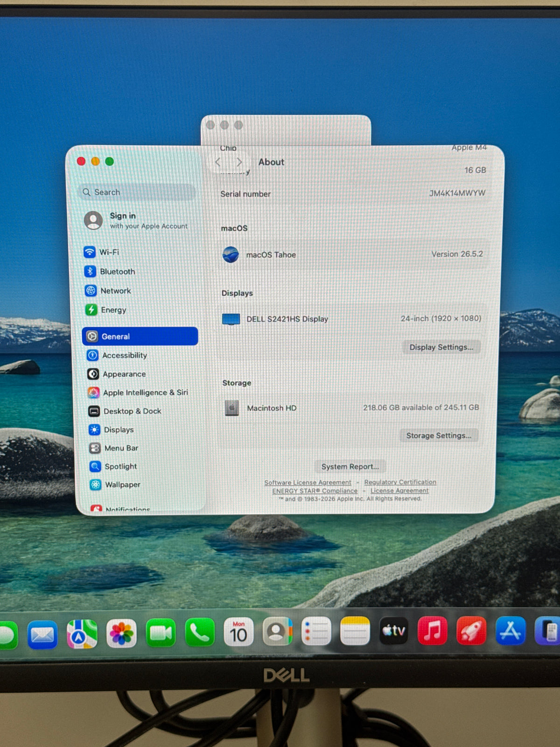This screenshot has width=560, height=747.
Task: Launch Maps from the Dock
Action: (x=82, y=634)
